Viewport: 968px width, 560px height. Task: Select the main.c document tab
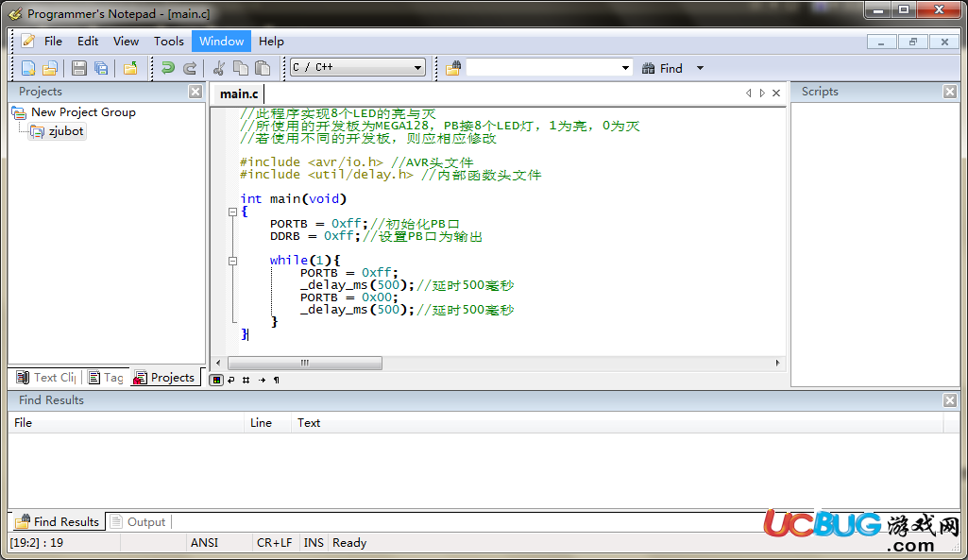tap(239, 93)
